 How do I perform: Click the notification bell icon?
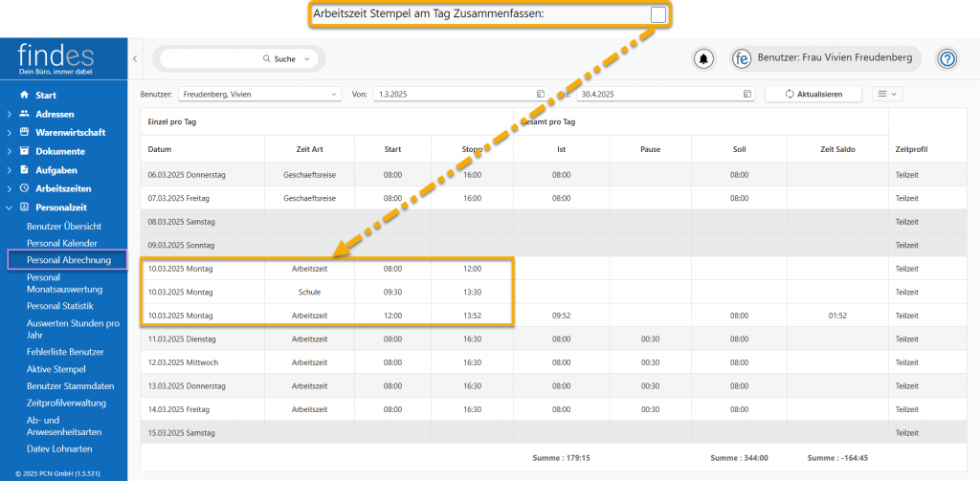coord(703,59)
